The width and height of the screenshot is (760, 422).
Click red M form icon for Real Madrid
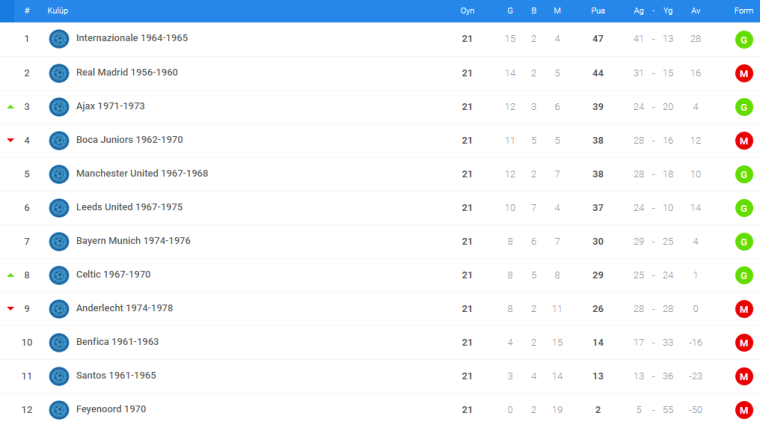click(x=744, y=74)
